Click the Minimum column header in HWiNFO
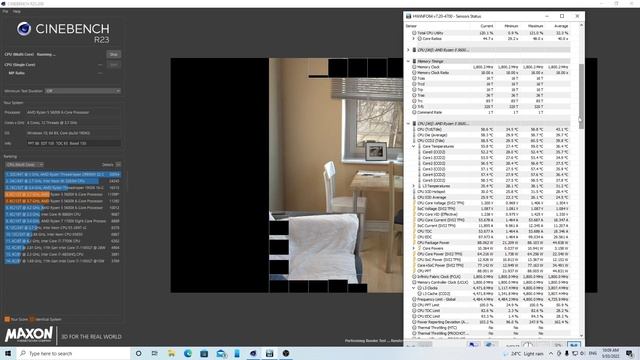This screenshot has height=360, width=640. tap(511, 26)
